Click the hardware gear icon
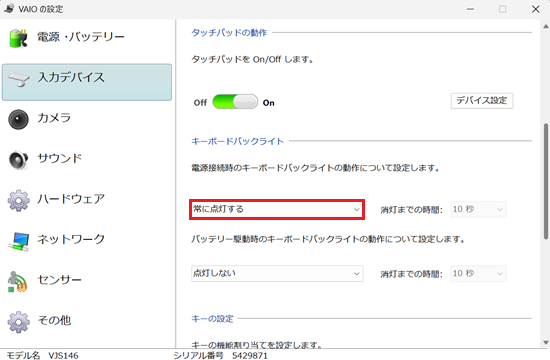The image size is (550, 360). coord(18,200)
